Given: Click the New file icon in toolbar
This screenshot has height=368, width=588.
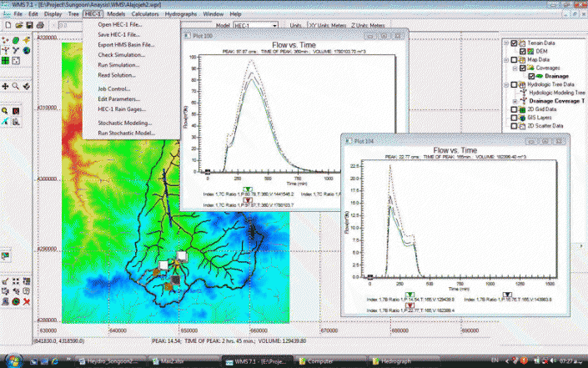Looking at the screenshot, I should (x=8, y=26).
